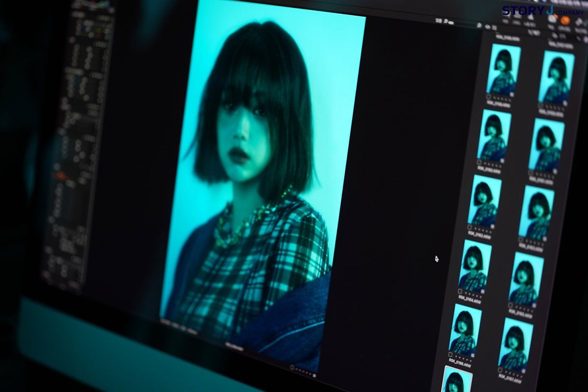This screenshot has height=392, width=588.
Task: Select the RSK_0160.ARW thumbnail
Action: click(x=494, y=137)
